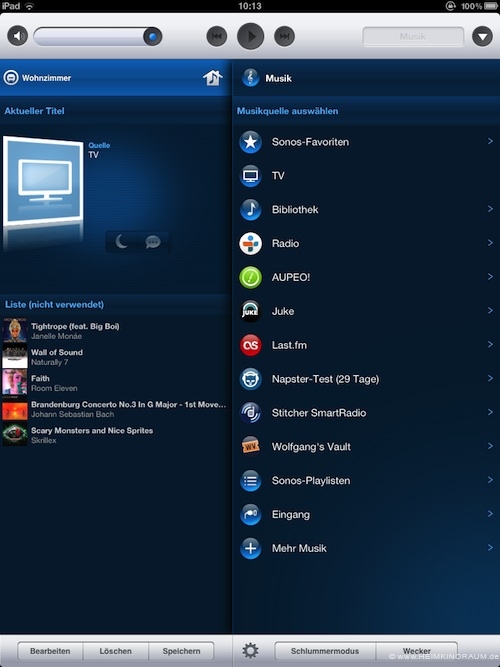This screenshot has width=500, height=667.
Task: Open Sonos-Playlisten list icon
Action: [x=250, y=481]
